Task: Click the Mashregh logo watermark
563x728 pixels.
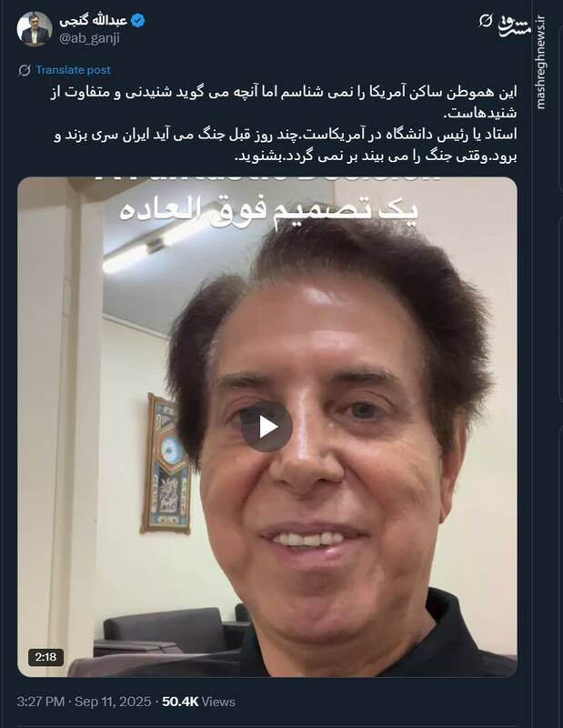Action: point(515,26)
